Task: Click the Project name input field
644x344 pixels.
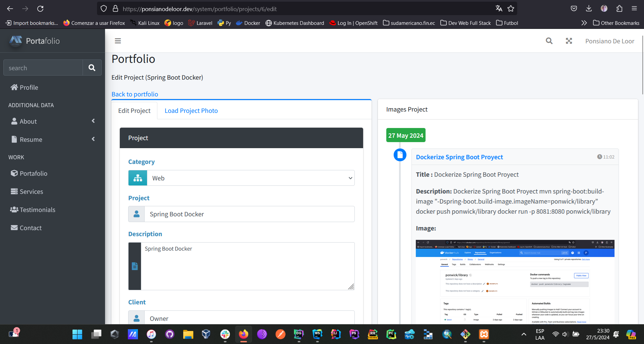Action: pyautogui.click(x=249, y=214)
